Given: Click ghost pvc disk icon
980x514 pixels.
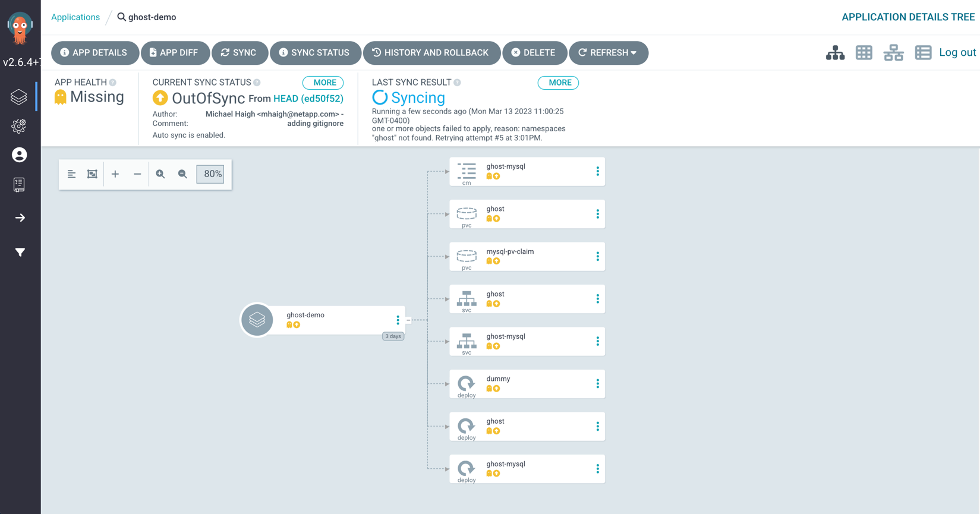Looking at the screenshot, I should pyautogui.click(x=467, y=213).
